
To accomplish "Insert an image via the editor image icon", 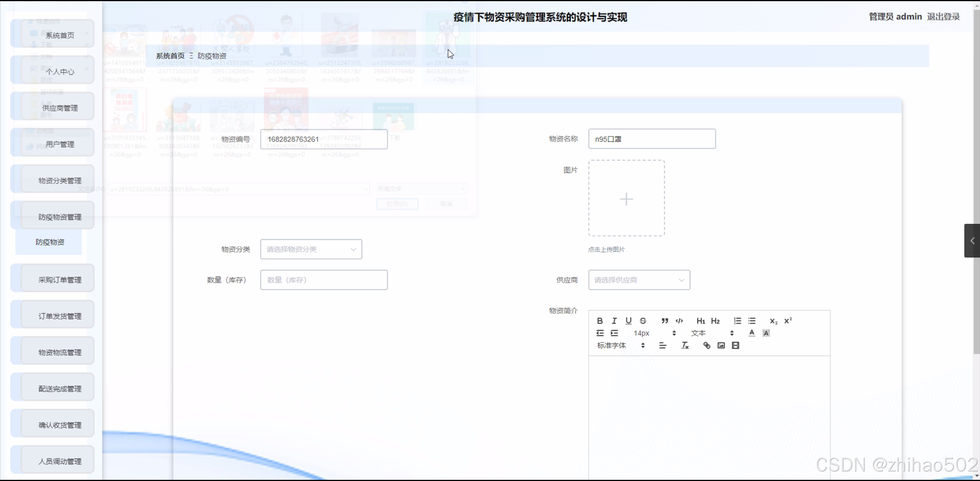I will 720,345.
